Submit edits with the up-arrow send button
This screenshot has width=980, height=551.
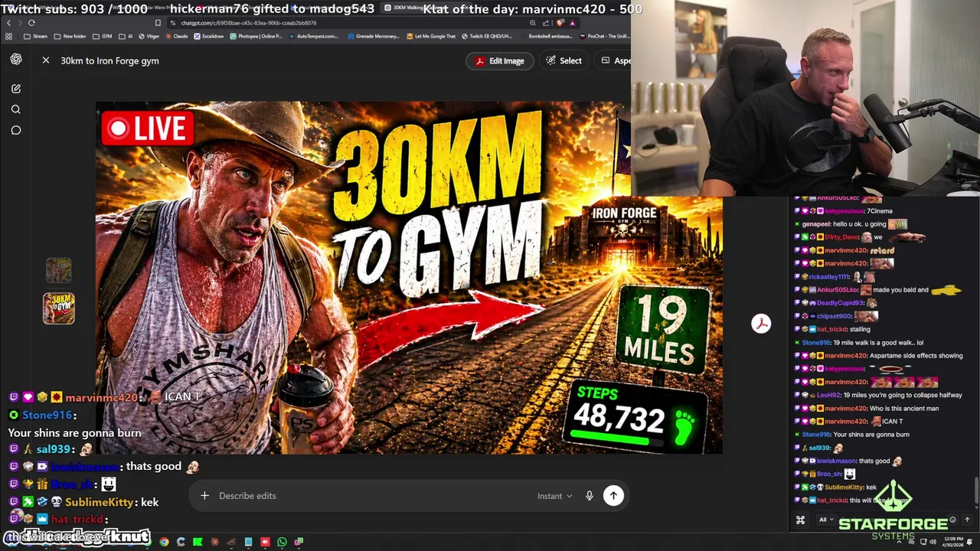point(613,496)
